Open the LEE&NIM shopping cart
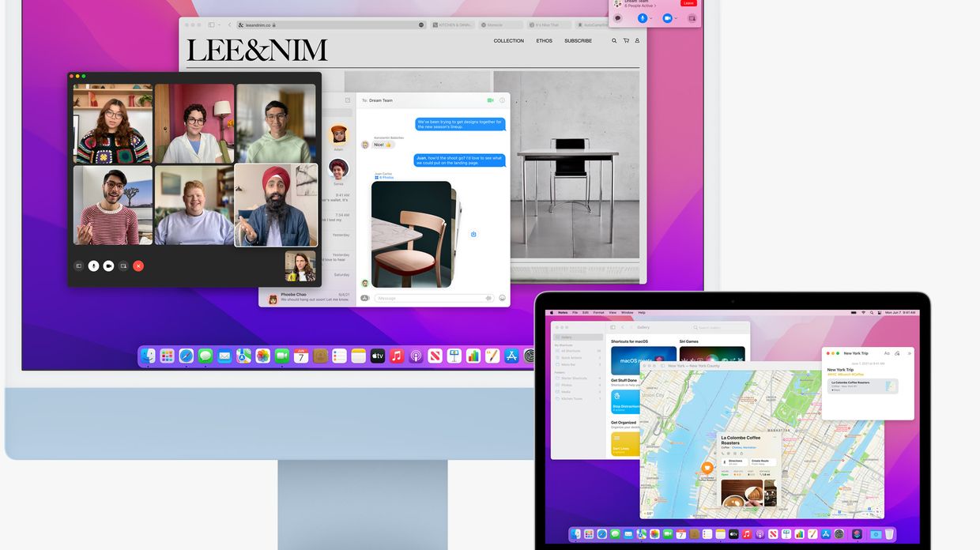The image size is (980, 550). tap(626, 40)
